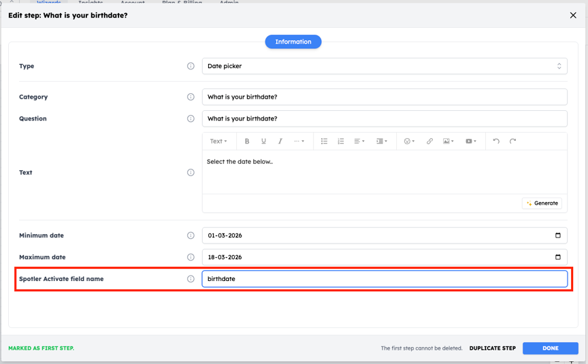Click the 'Spotler Activate field name' label
Screen dimensions: 588x364
point(61,279)
